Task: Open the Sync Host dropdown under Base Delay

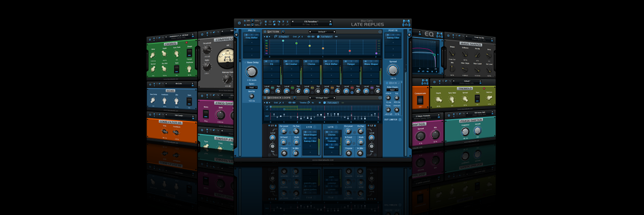Action: (252, 87)
